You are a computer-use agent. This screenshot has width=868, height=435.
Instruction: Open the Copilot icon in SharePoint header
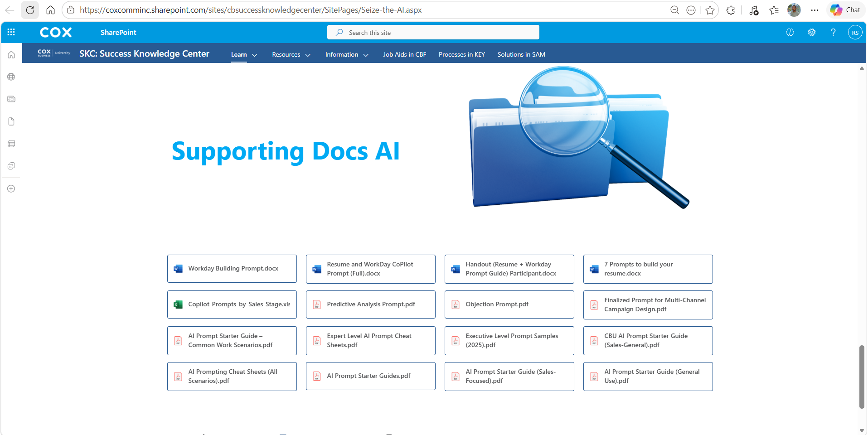click(790, 32)
